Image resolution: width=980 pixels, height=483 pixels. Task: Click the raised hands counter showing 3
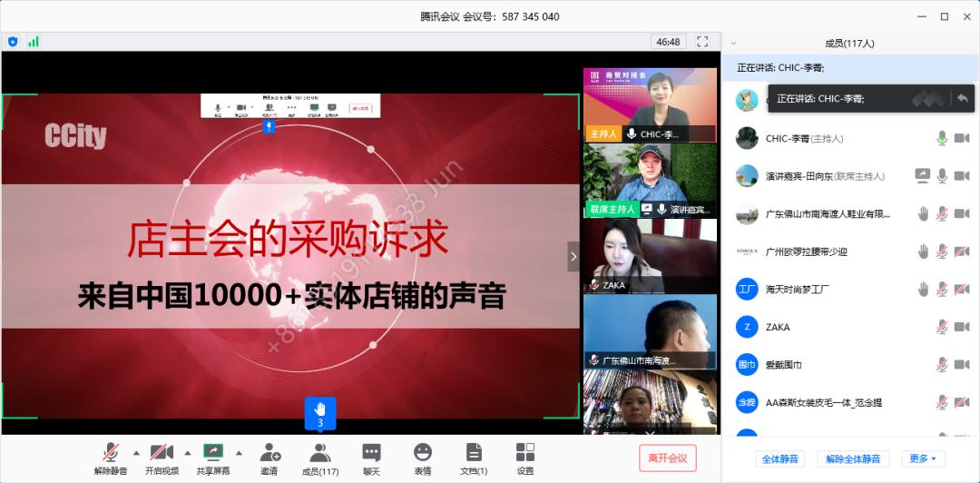click(320, 414)
